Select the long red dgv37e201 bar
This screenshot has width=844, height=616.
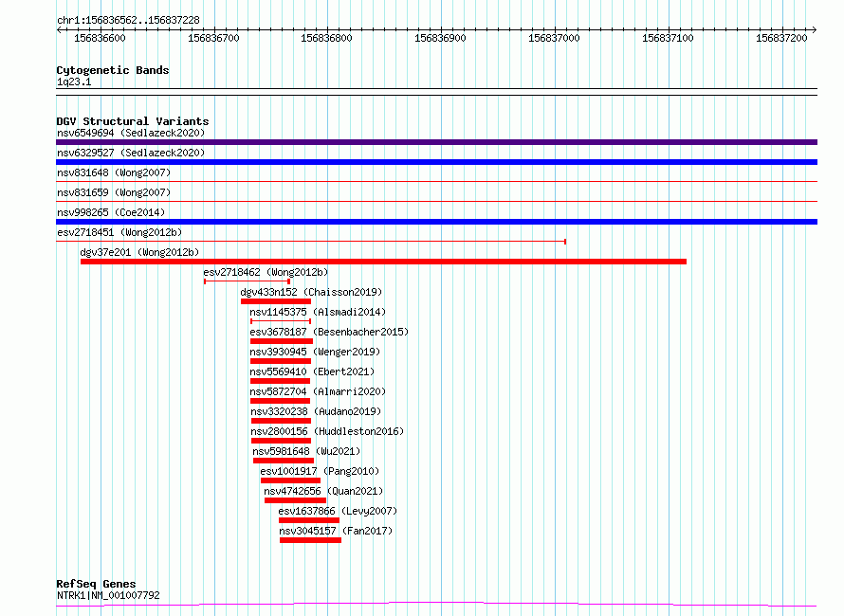click(383, 262)
